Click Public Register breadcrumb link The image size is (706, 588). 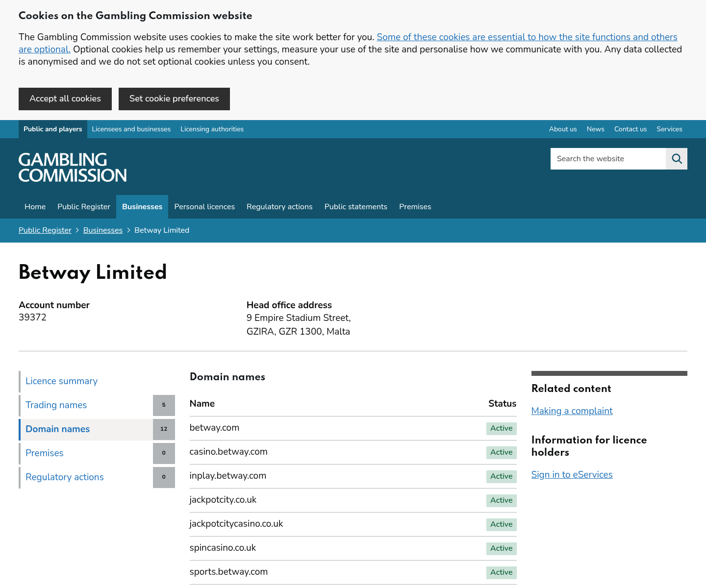click(x=45, y=230)
